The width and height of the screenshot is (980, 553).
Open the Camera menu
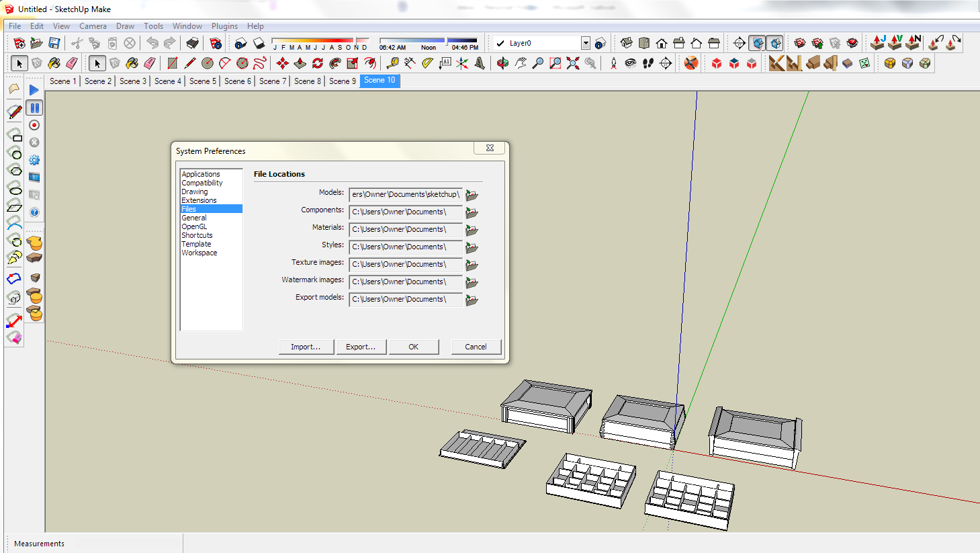93,26
